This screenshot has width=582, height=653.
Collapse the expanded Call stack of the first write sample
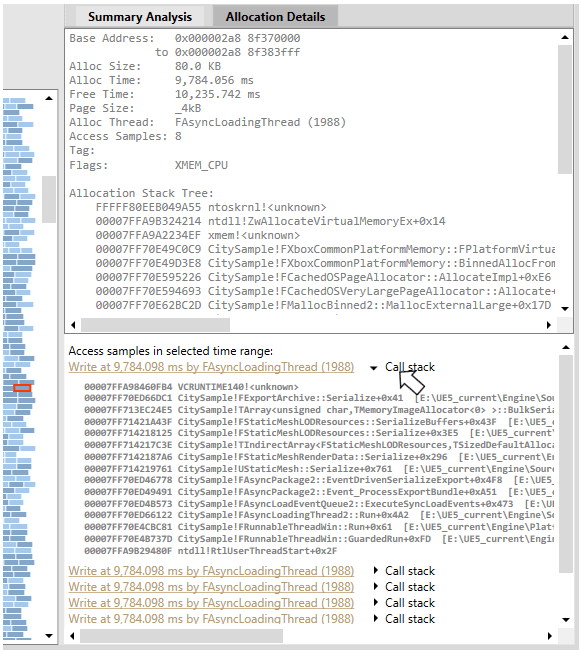pyautogui.click(x=373, y=368)
